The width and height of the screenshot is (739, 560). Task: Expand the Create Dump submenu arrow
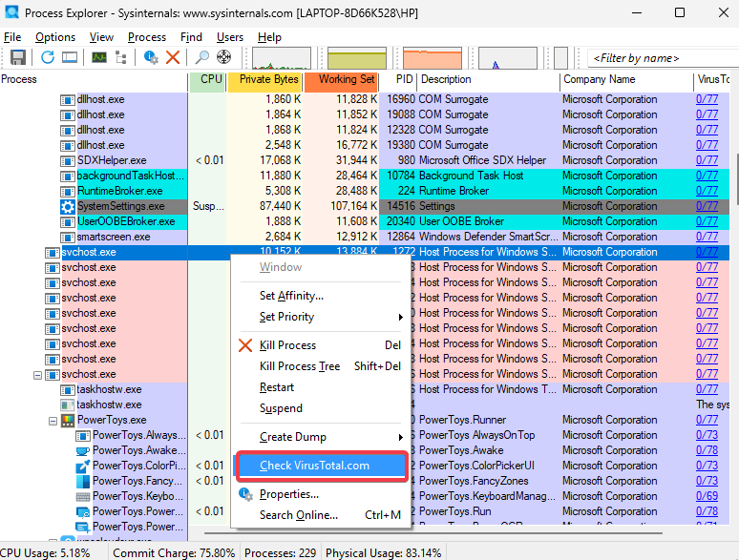click(401, 437)
